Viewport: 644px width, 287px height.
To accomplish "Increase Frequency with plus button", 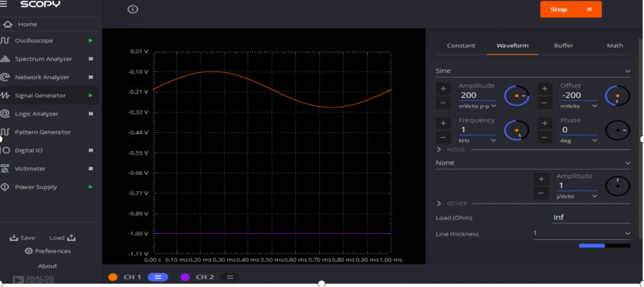I will point(443,123).
